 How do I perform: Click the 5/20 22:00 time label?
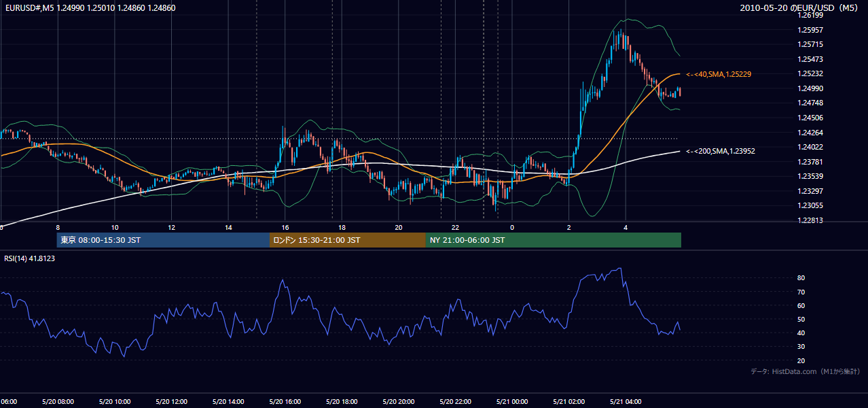click(x=456, y=402)
